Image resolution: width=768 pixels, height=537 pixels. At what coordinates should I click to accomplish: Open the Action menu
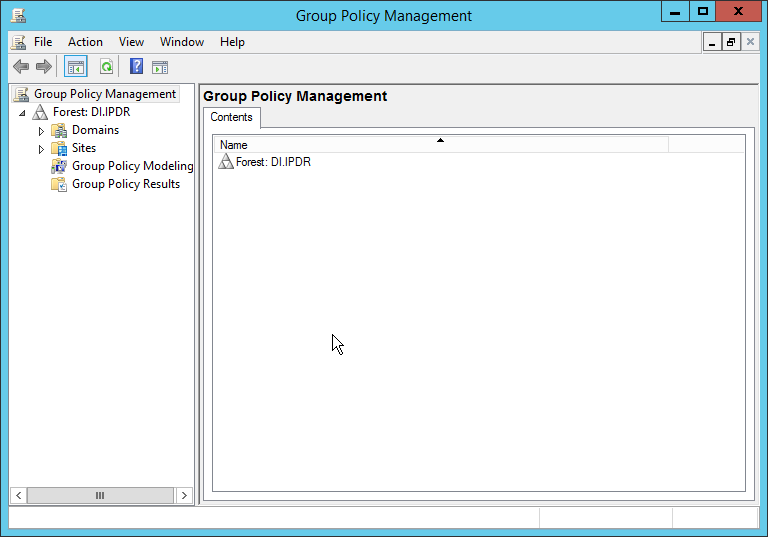[85, 42]
